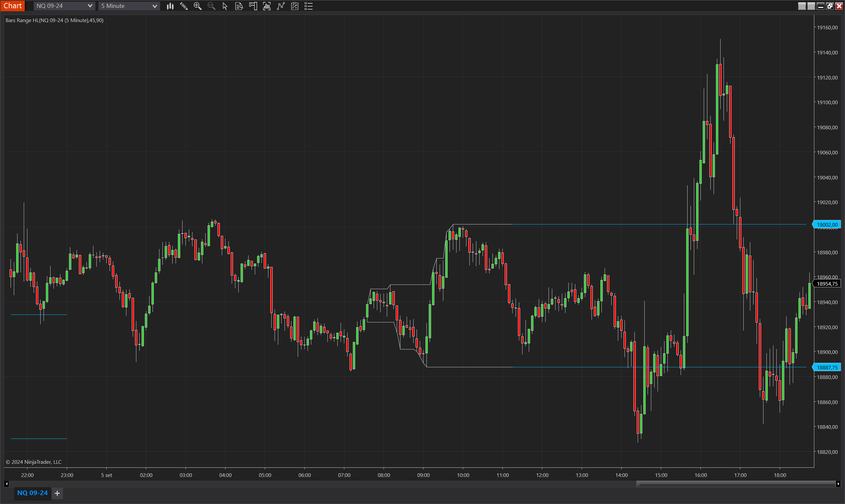Click the Bars Range HL indicator label
This screenshot has height=504, width=845.
[x=54, y=20]
